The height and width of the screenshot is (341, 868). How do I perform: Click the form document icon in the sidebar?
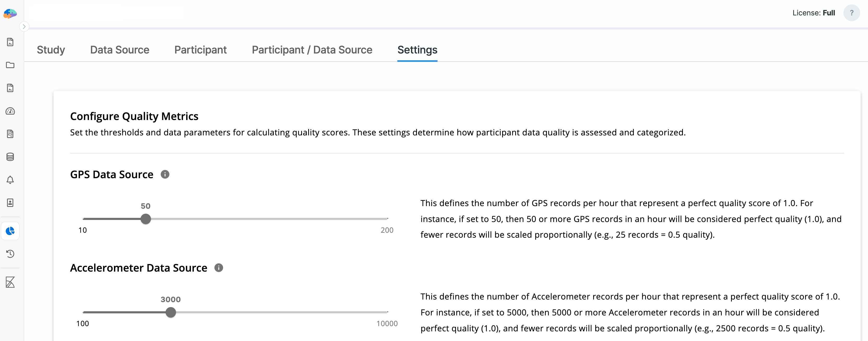point(10,134)
